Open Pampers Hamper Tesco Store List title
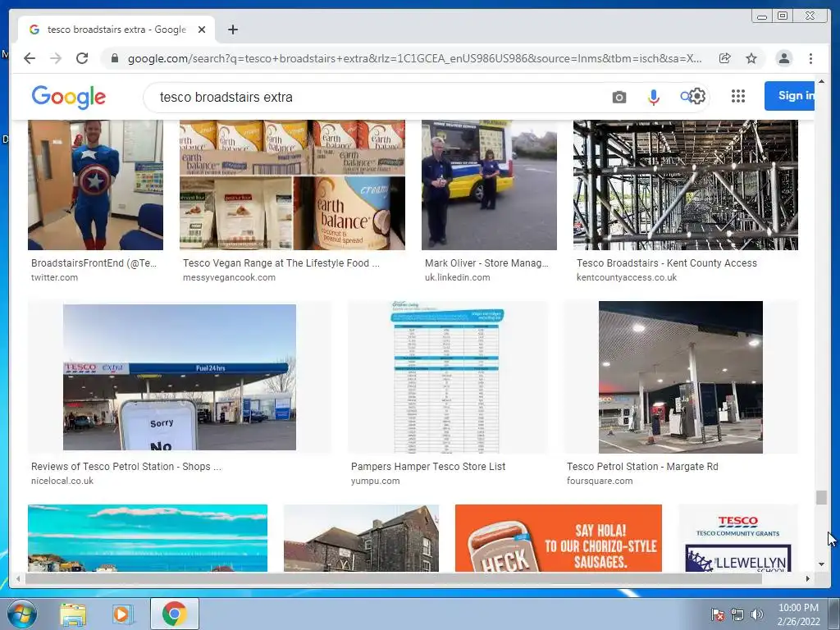This screenshot has width=840, height=630. tap(428, 467)
